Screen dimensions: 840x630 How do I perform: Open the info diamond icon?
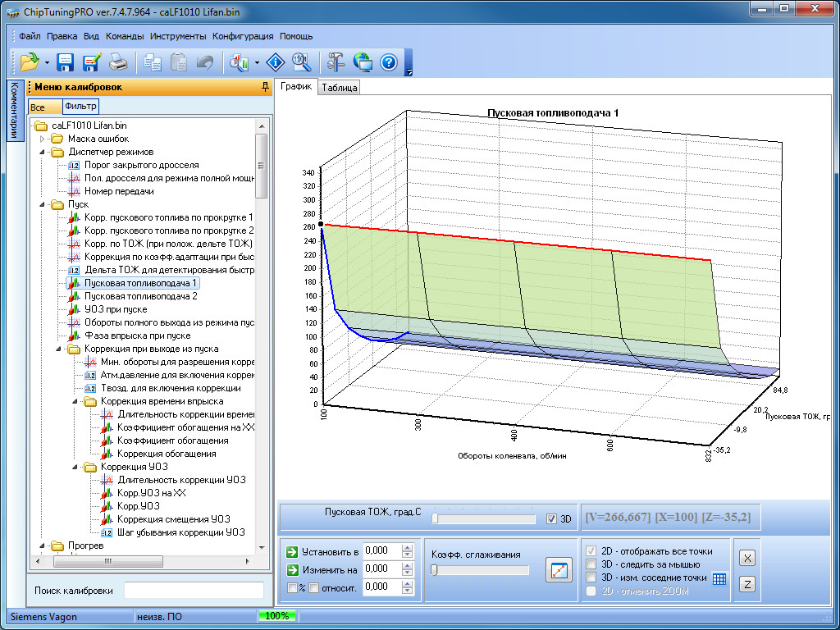click(276, 62)
